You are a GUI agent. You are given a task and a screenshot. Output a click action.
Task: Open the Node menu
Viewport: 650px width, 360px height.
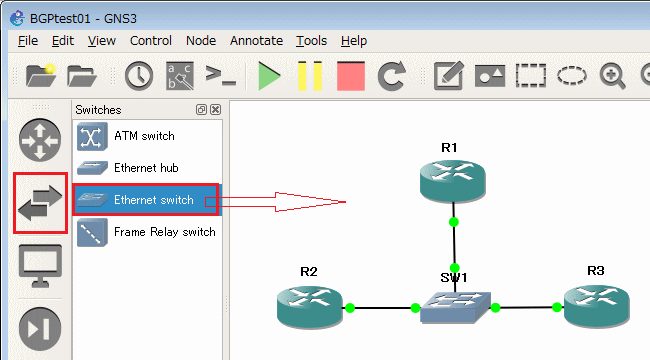pos(201,41)
